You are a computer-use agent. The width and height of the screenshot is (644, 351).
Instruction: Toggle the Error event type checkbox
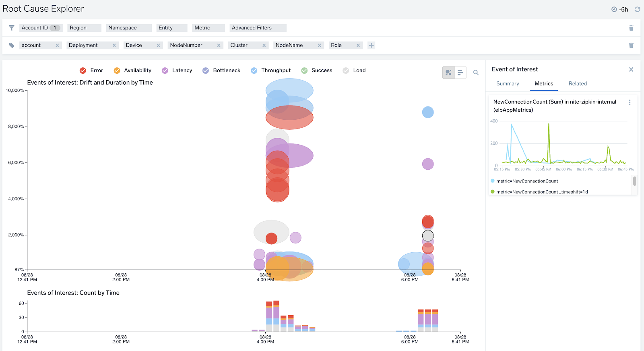pos(83,71)
